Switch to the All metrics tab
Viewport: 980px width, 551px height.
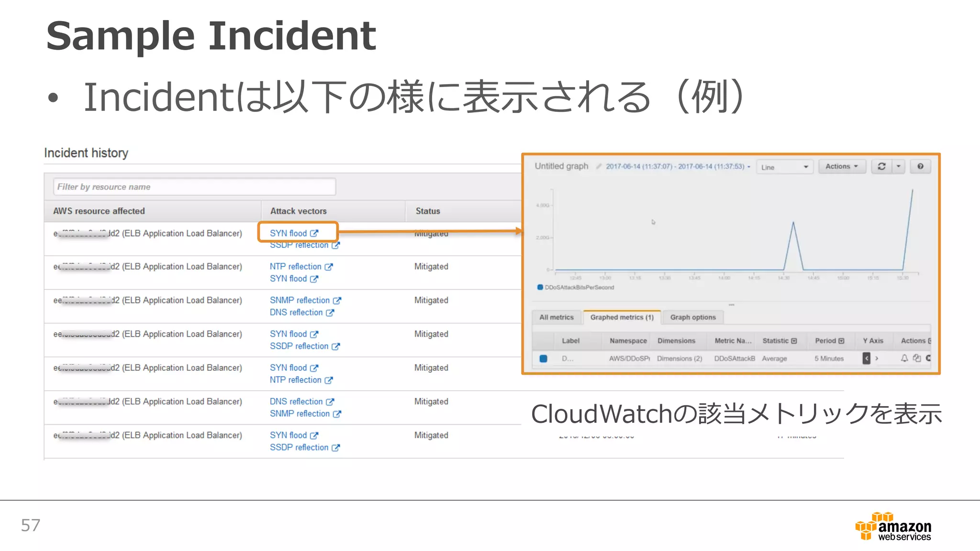click(x=557, y=317)
